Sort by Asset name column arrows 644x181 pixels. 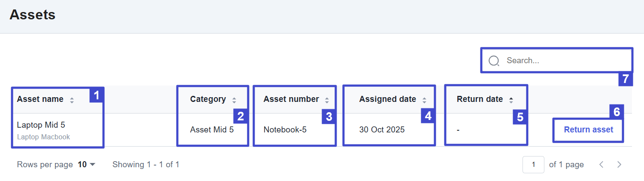[x=72, y=100]
